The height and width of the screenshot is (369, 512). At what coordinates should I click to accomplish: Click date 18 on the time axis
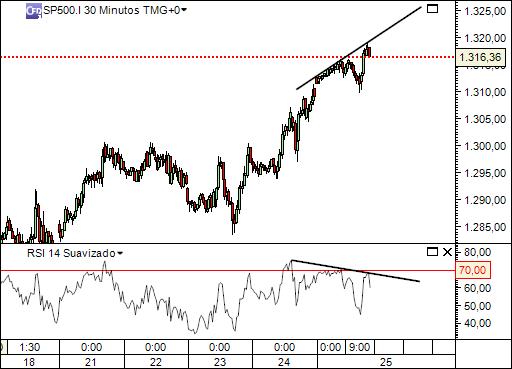[29, 362]
